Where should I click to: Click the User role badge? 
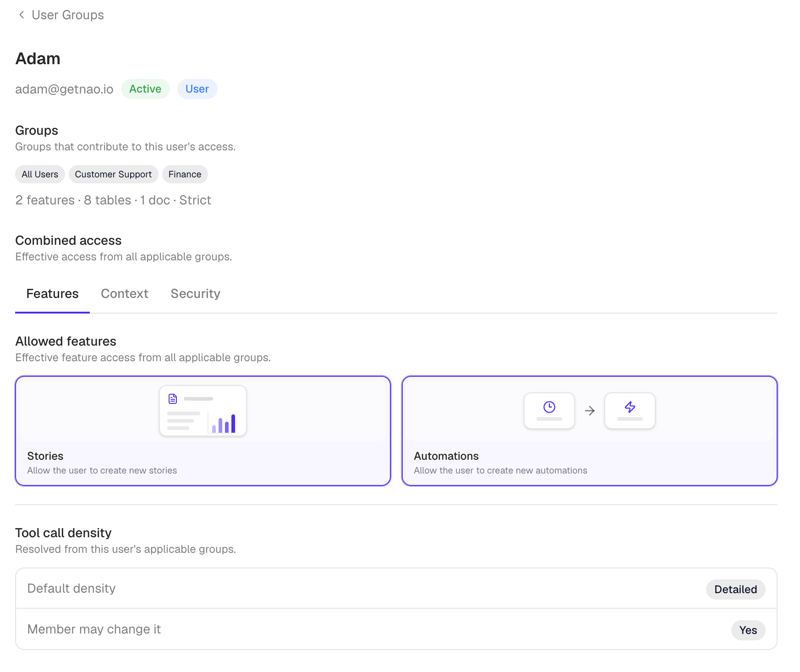point(197,89)
